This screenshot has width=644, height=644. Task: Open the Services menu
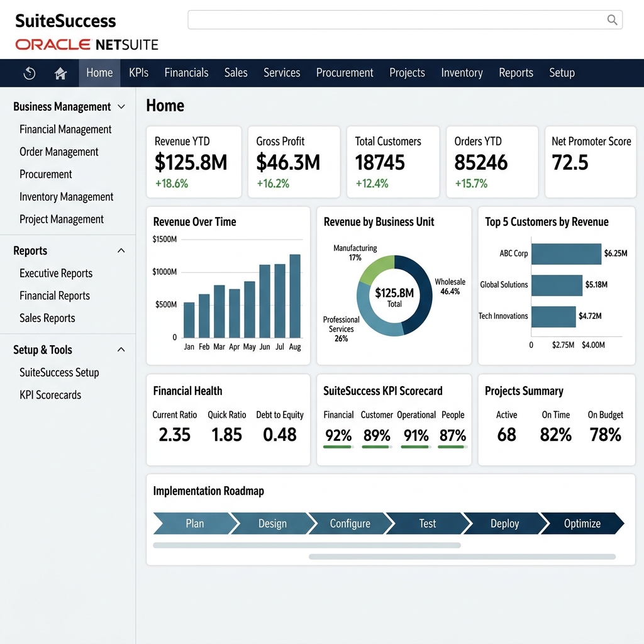tap(282, 73)
